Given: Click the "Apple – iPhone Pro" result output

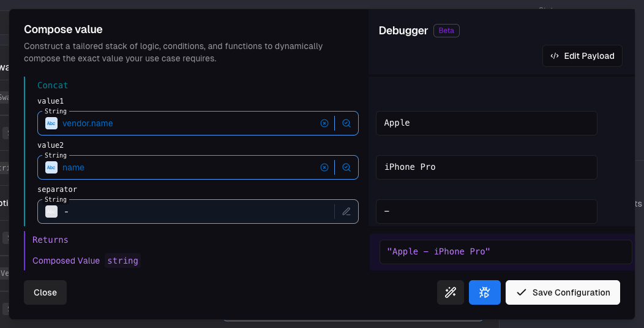Looking at the screenshot, I should point(506,252).
